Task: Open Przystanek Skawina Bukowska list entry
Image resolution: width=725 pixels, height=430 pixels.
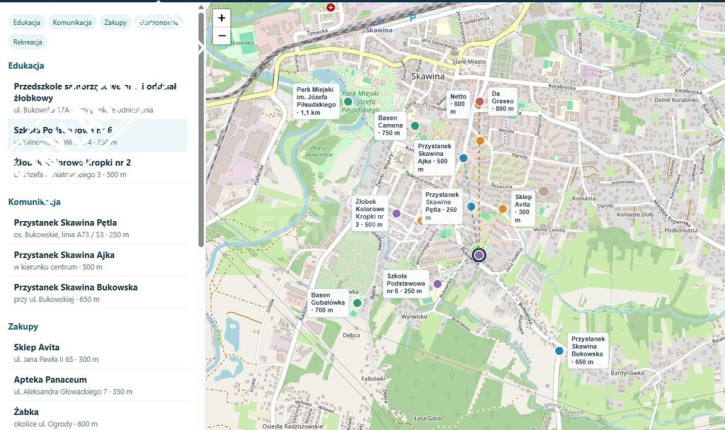Action: pos(98,293)
